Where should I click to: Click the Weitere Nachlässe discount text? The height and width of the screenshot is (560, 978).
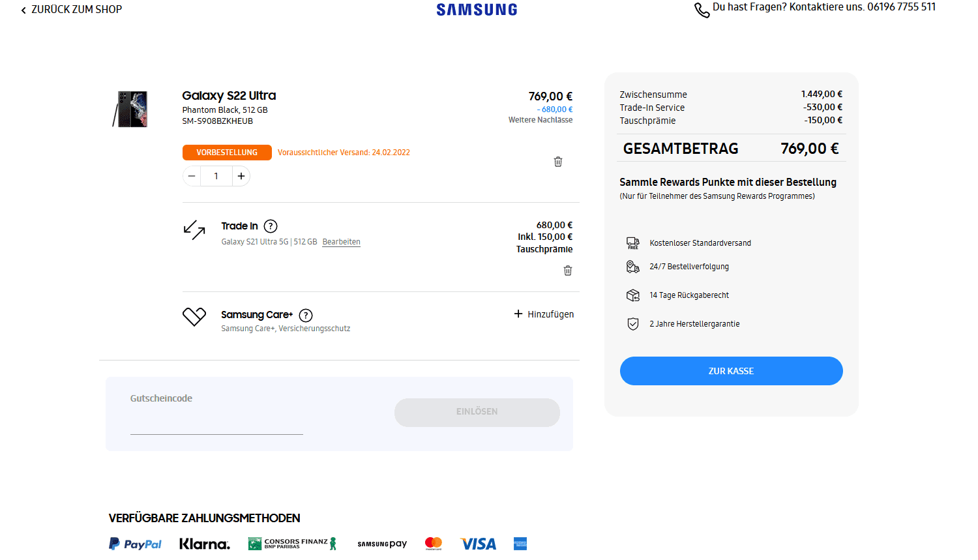pyautogui.click(x=541, y=120)
